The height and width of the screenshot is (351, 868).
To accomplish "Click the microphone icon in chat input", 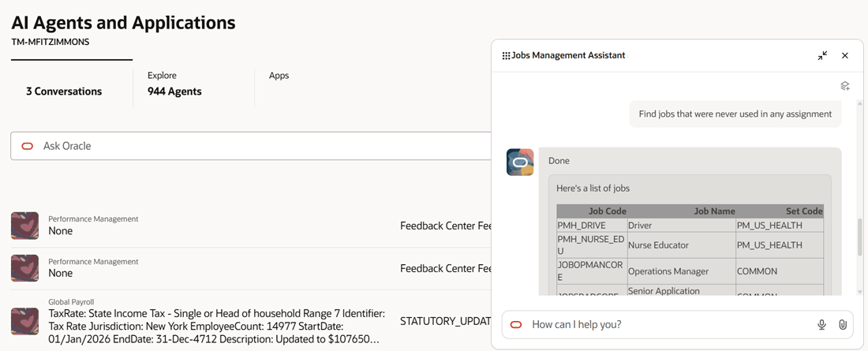I will point(822,324).
